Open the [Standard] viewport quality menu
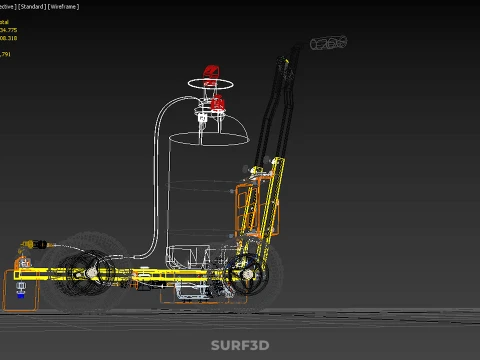480x360 pixels. [32, 7]
